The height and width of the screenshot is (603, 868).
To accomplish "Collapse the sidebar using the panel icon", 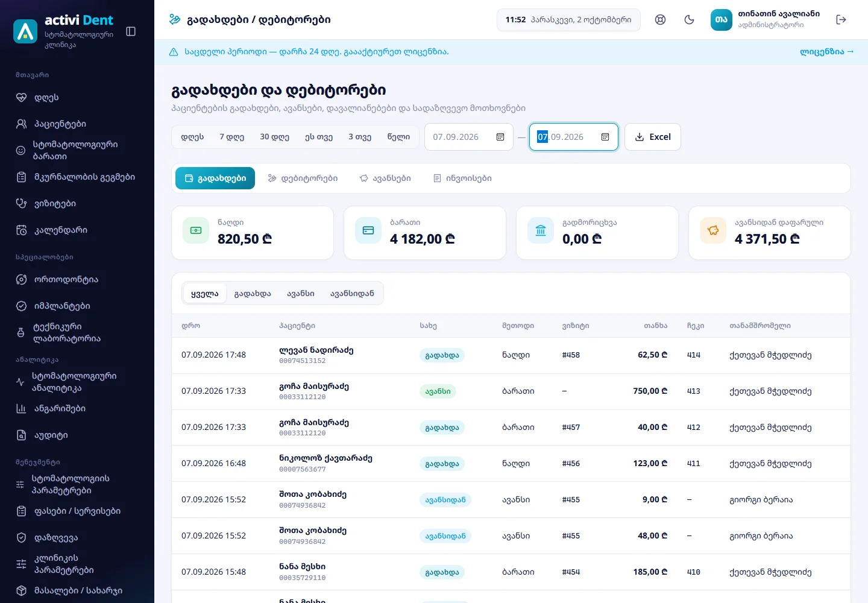I will [131, 31].
